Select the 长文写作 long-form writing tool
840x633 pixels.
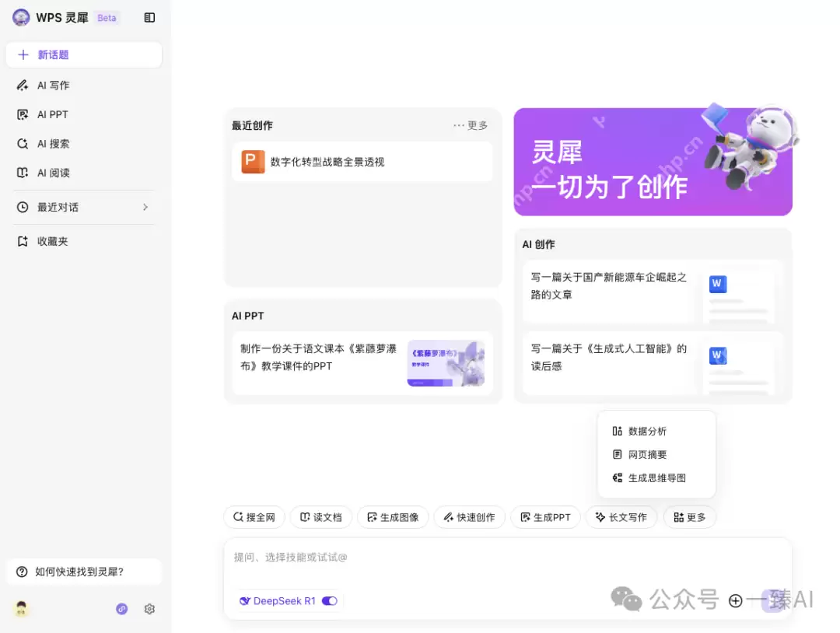[621, 517]
